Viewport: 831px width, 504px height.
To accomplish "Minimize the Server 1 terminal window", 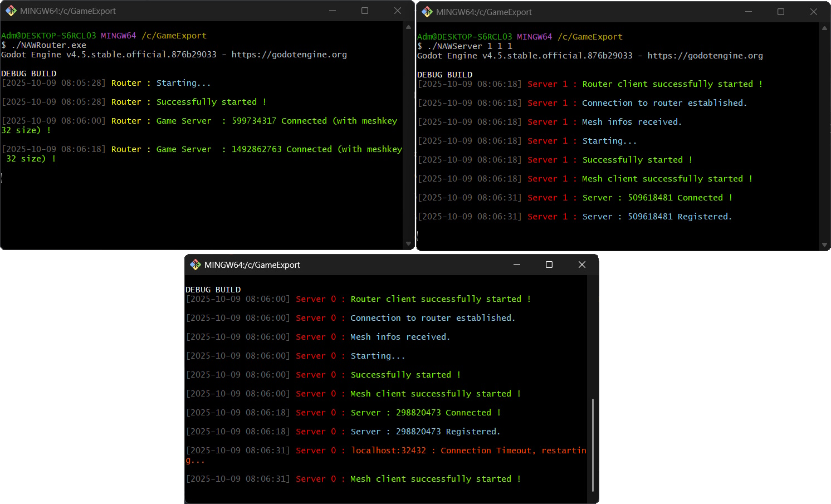I will 749,12.
